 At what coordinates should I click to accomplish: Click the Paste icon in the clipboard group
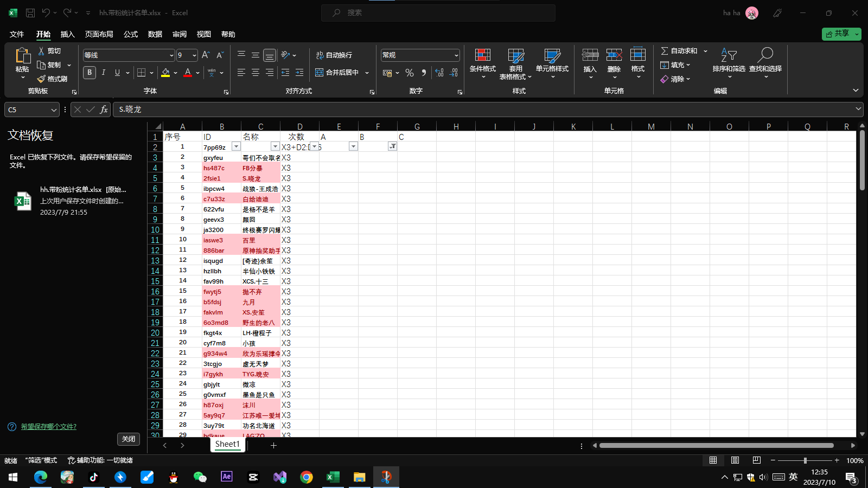coord(22,55)
